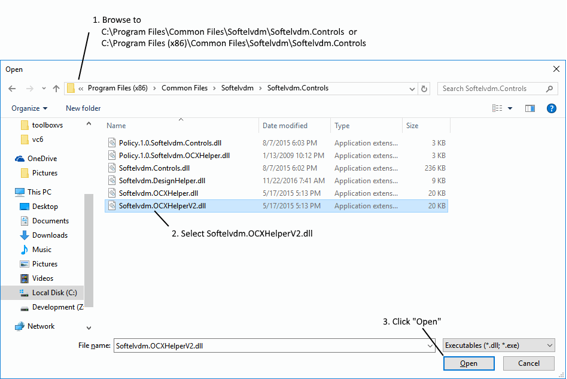Click the Open button
Viewport: 567px width, 379px height.
tap(469, 363)
